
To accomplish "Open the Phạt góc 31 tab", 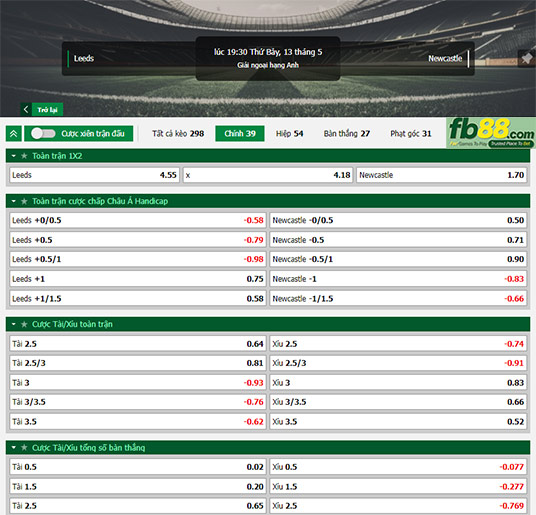I will pos(411,134).
